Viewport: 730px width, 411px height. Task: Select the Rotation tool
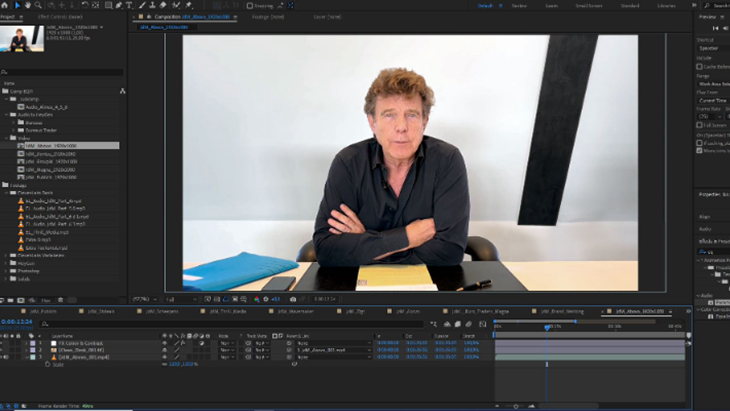(85, 5)
